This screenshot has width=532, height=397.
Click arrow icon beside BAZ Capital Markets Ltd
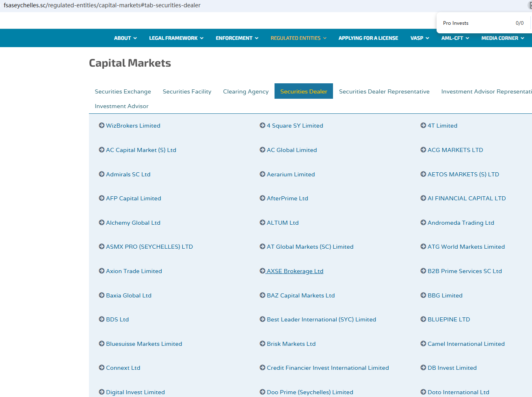[262, 295]
